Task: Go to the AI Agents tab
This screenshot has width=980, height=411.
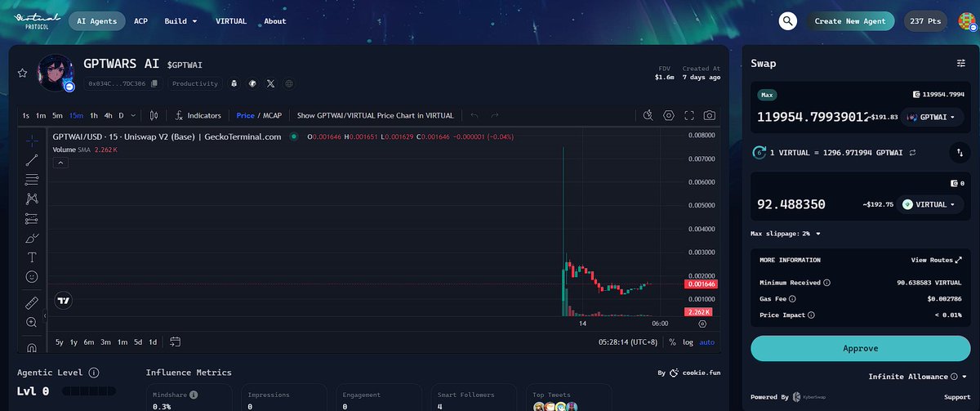Action: coord(96,21)
